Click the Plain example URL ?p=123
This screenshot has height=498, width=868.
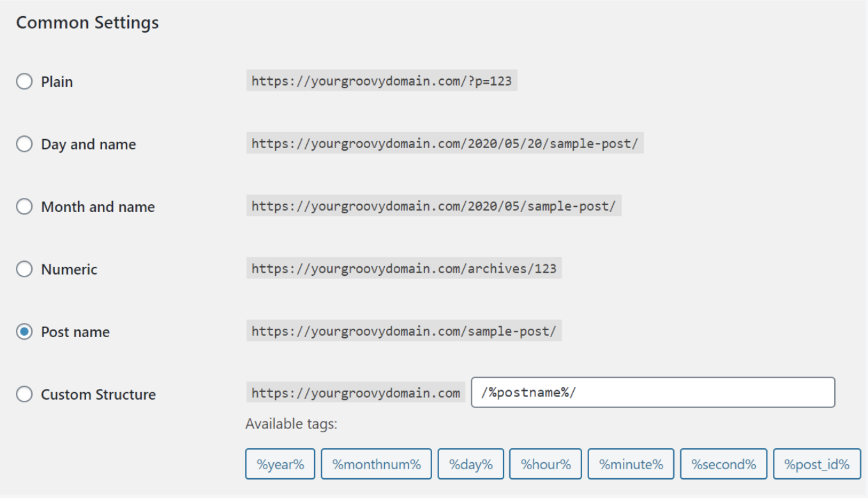pos(382,81)
